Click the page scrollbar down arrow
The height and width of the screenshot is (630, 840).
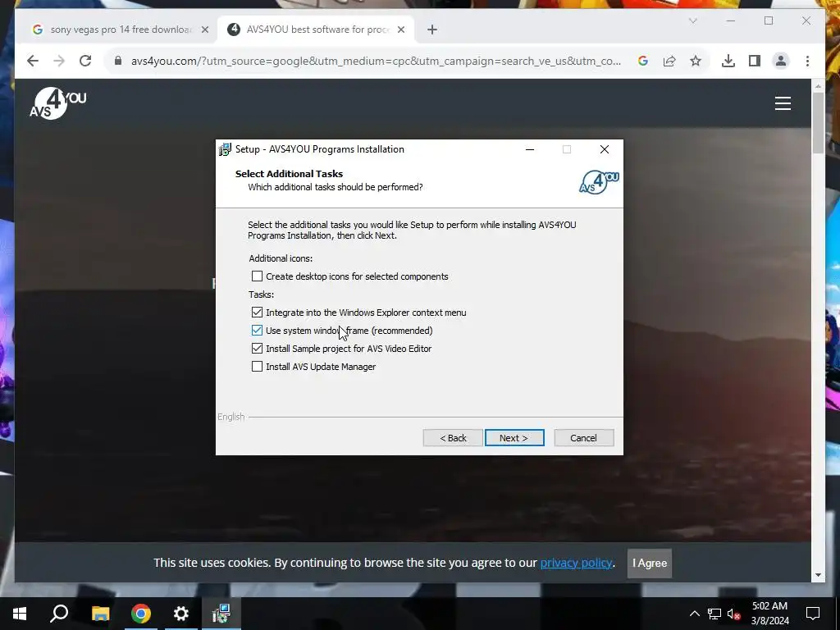[818, 575]
